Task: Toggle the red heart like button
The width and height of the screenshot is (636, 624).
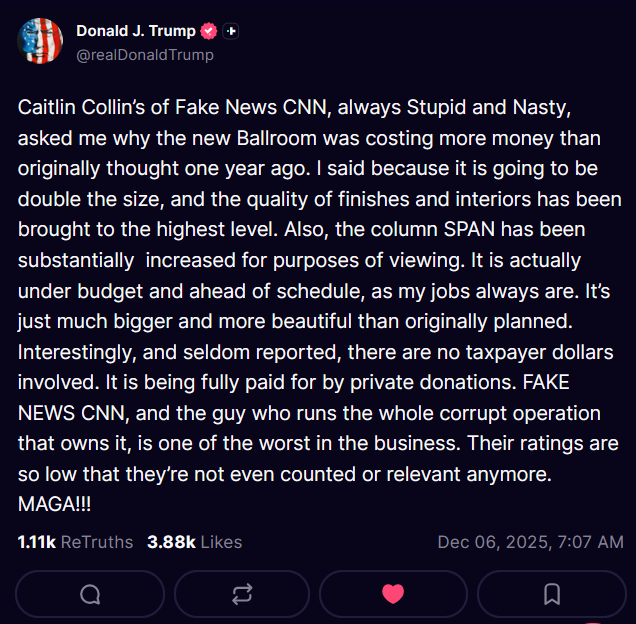Action: pyautogui.click(x=393, y=594)
